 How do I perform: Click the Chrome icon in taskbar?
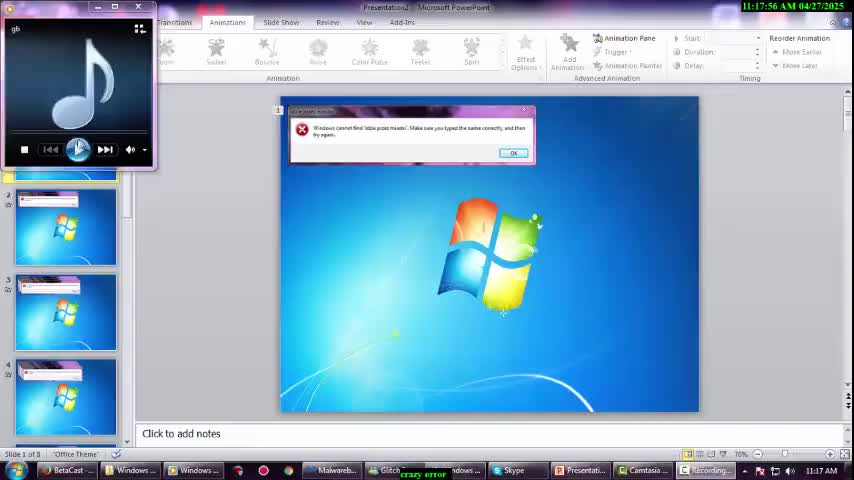[x=288, y=470]
